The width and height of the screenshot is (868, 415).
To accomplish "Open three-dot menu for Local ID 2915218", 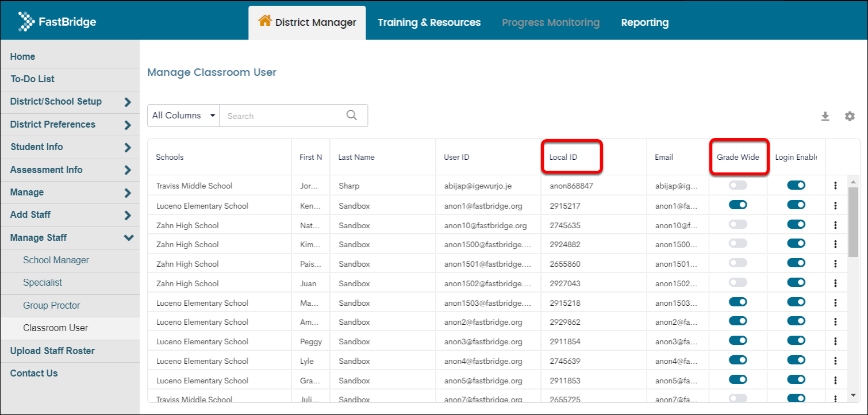I will coord(835,302).
